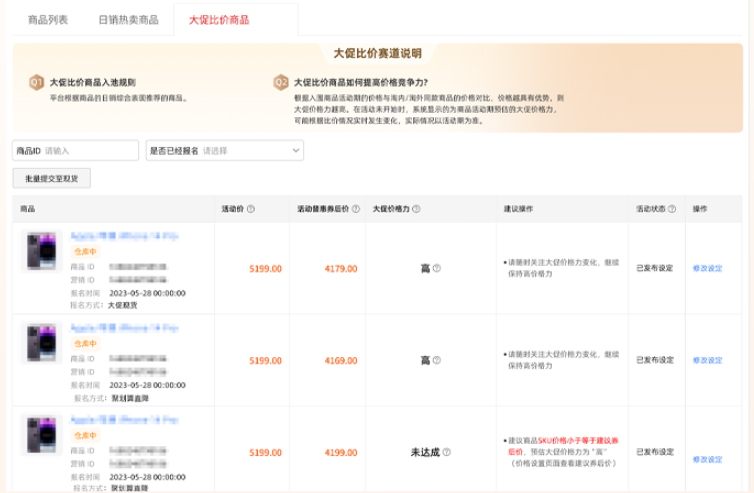Open the 商品列表 tab
This screenshot has height=493, width=754.
point(48,20)
